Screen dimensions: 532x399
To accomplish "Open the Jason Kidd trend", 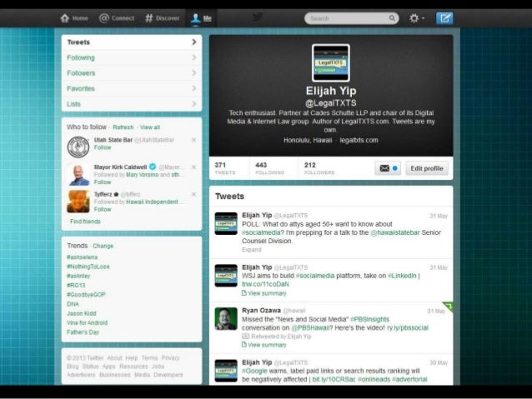I will (82, 313).
